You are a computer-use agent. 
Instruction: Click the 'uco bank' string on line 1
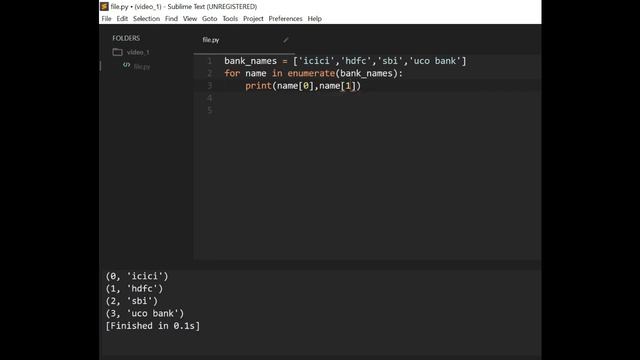[x=435, y=61]
